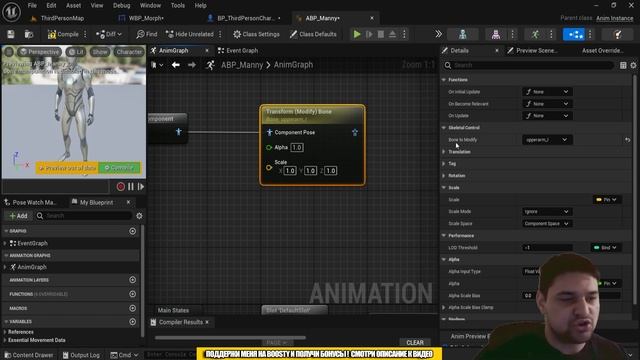Add new animation layer plus icon

[x=133, y=280]
